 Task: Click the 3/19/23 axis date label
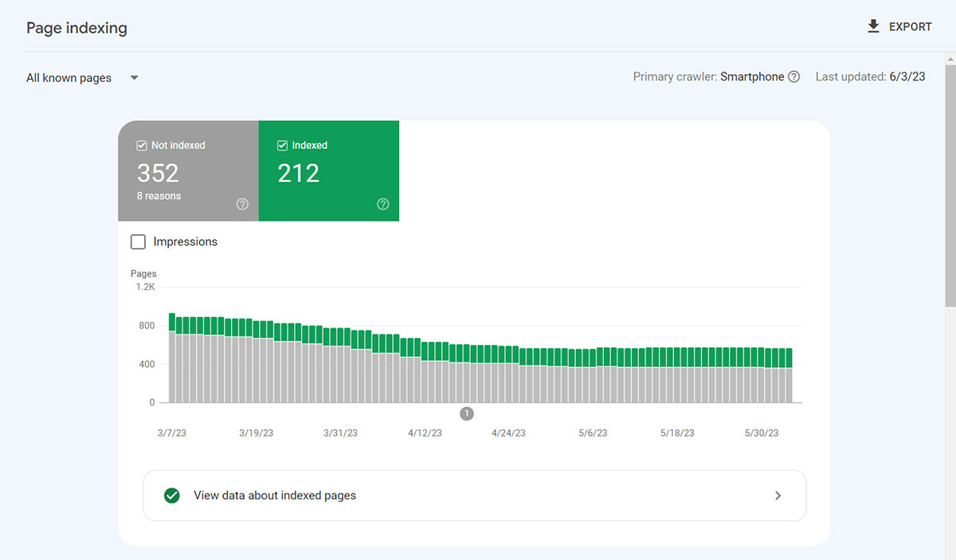(x=257, y=433)
